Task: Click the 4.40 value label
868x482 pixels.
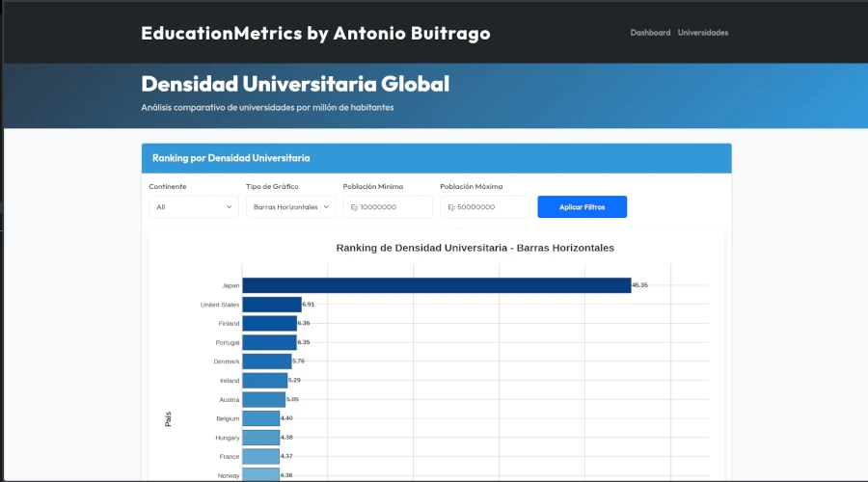Action: (286, 418)
